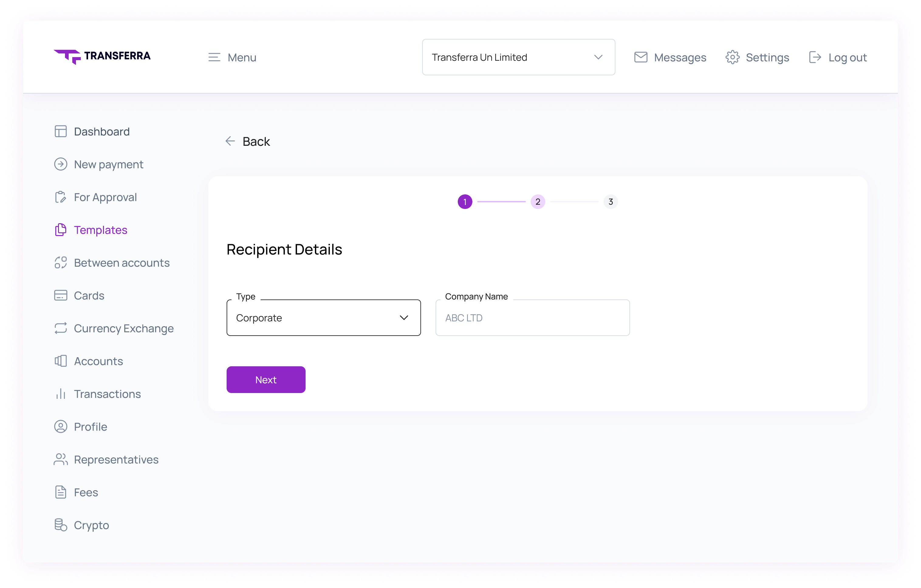Open the Transferra Un Limited company dropdown
Image resolution: width=921 pixels, height=588 pixels.
tap(519, 57)
